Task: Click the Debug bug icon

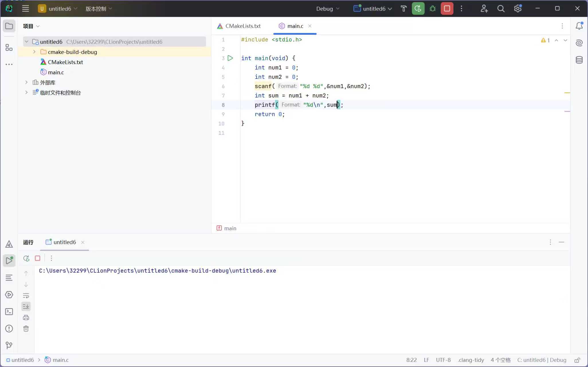Action: coord(432,9)
